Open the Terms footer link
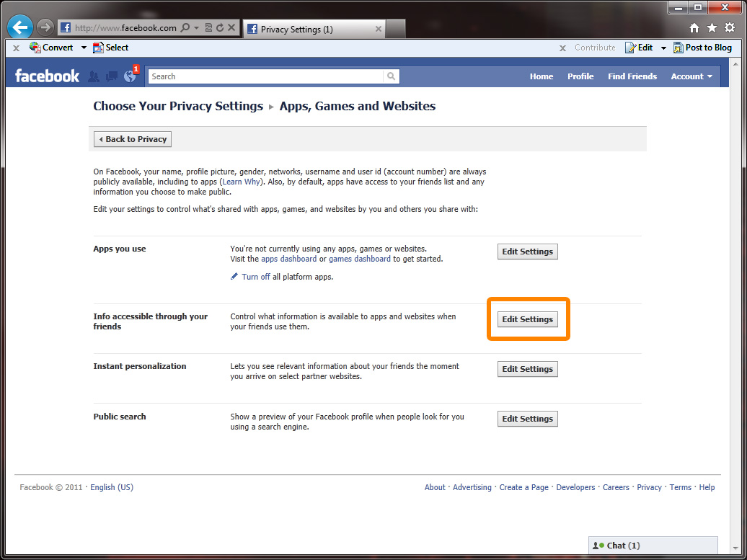This screenshot has width=747, height=560. (681, 487)
